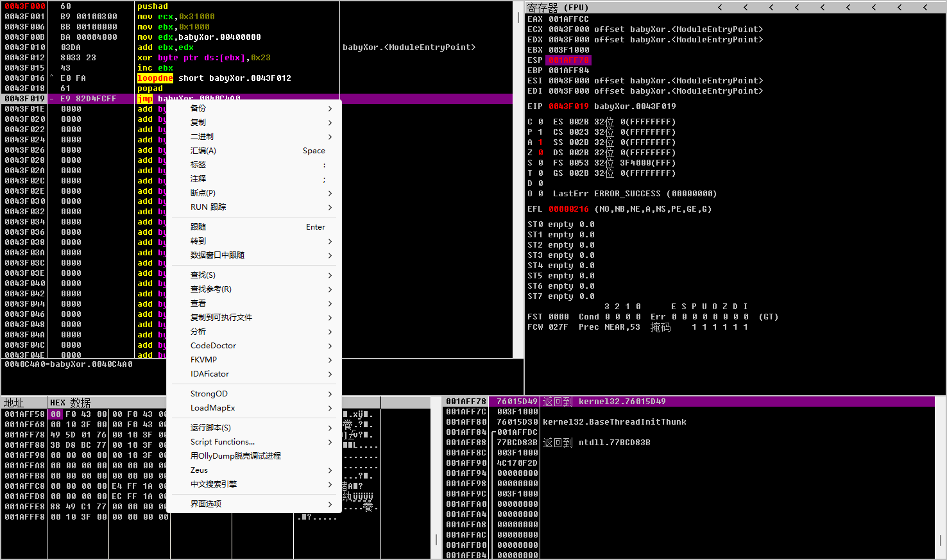Open 运行脚本(S) submenu
The width and height of the screenshot is (947, 560).
254,428
